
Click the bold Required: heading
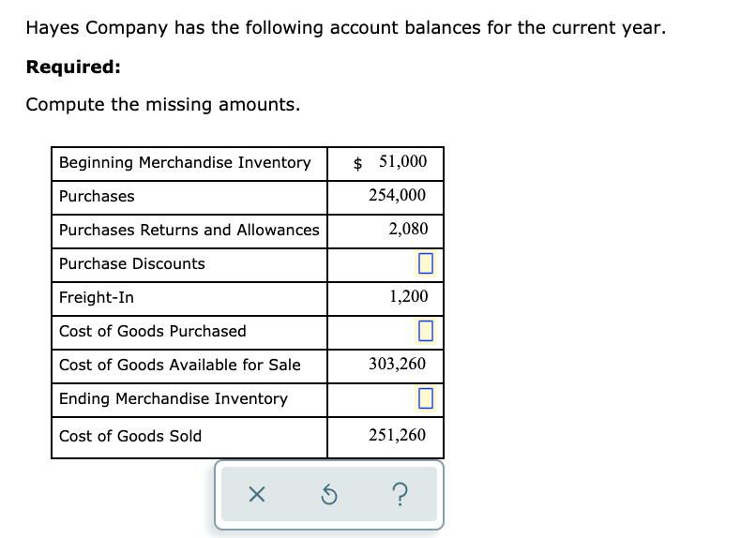point(73,67)
